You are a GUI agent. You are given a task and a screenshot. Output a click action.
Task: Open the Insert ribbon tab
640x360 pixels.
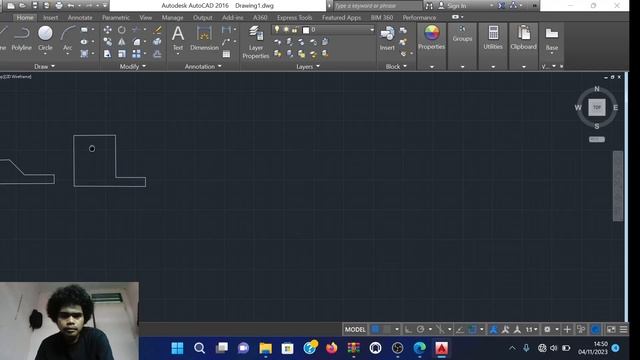(50, 18)
